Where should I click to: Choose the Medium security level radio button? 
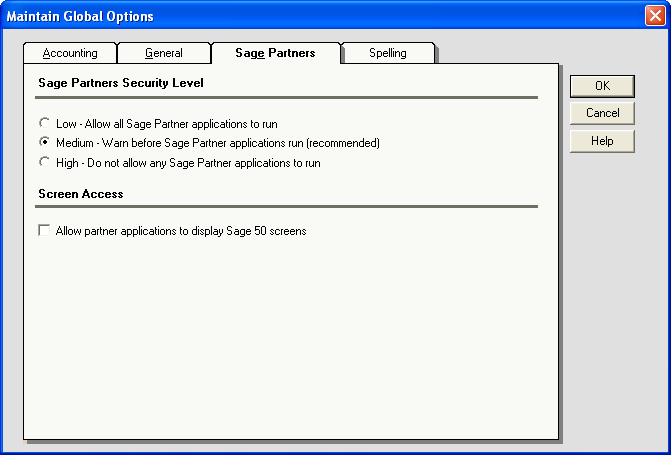[44, 143]
